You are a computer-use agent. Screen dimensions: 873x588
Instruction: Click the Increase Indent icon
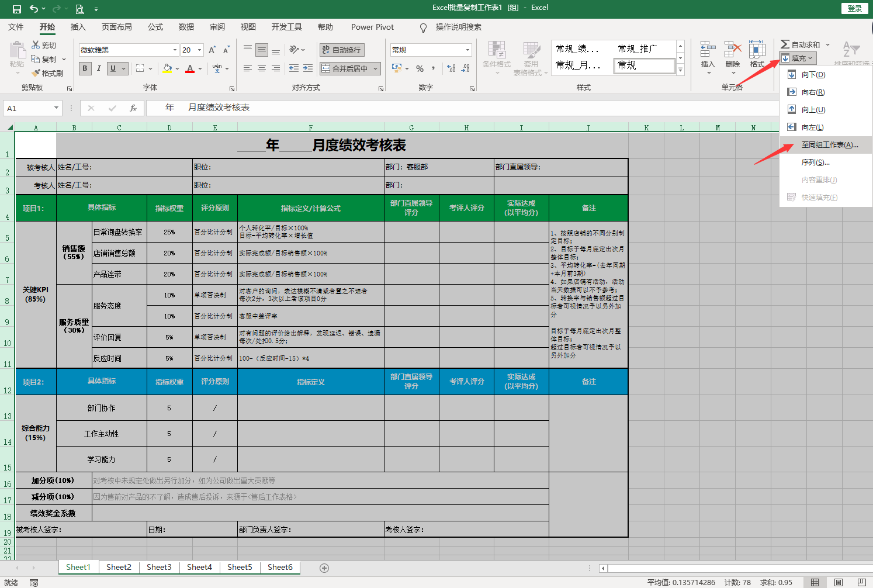308,68
